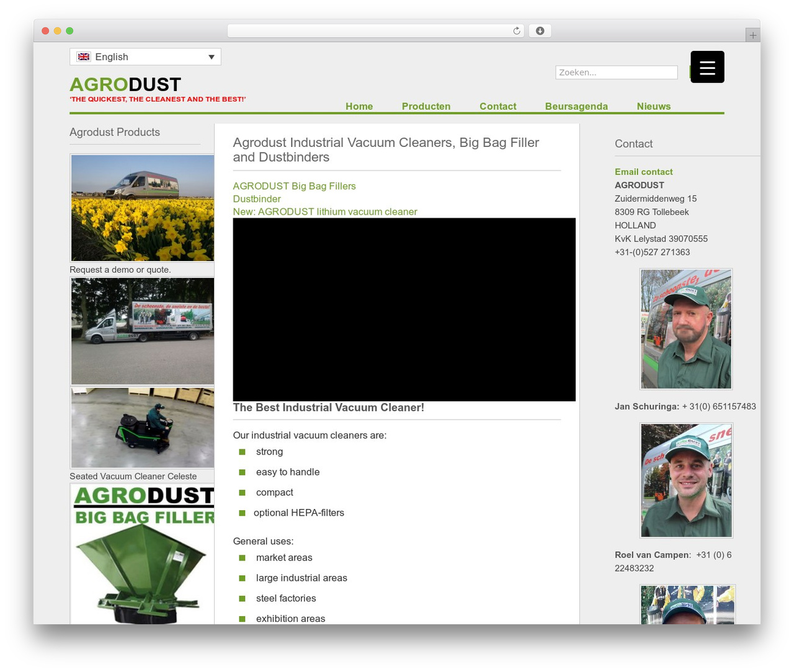
Task: Click the 'strong' list item
Action: click(269, 452)
